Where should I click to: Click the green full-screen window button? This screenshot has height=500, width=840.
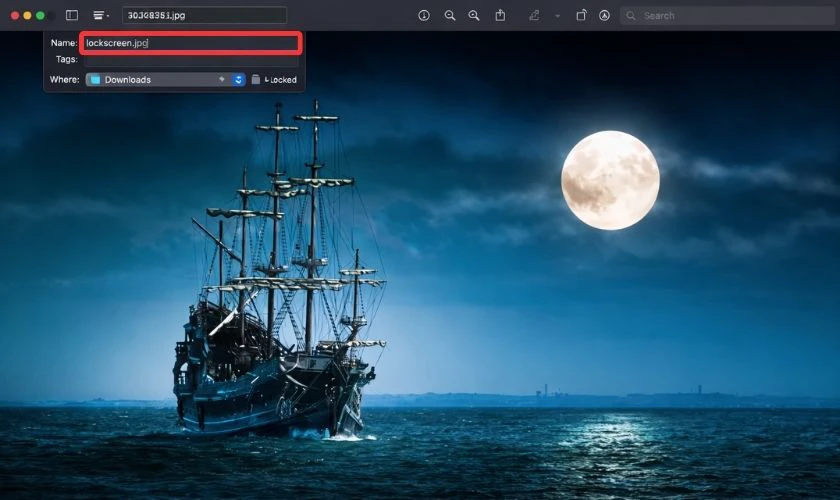click(x=40, y=16)
